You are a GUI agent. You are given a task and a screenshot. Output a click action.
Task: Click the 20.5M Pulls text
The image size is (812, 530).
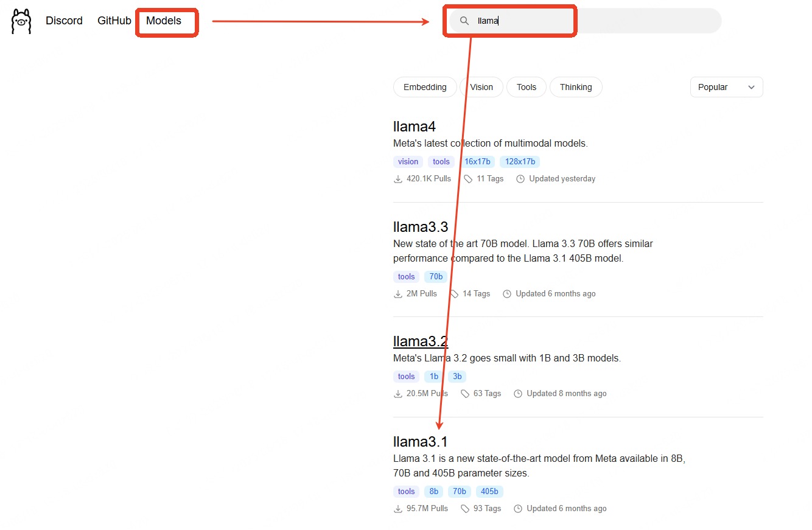click(x=427, y=394)
